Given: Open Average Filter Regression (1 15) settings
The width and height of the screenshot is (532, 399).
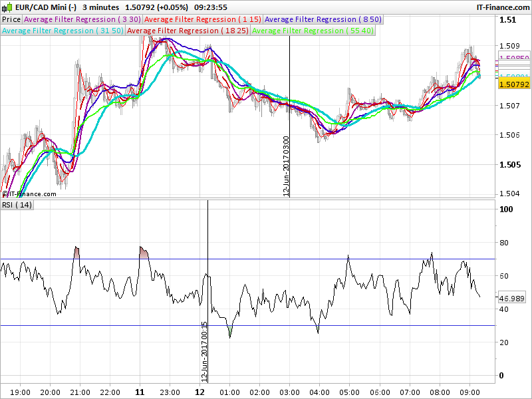Looking at the screenshot, I should (203, 19).
